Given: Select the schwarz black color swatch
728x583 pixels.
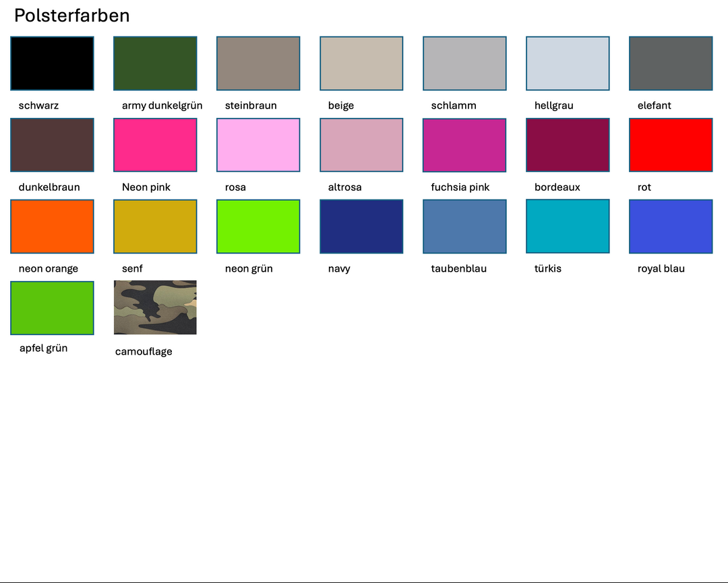Looking at the screenshot, I should pyautogui.click(x=52, y=63).
